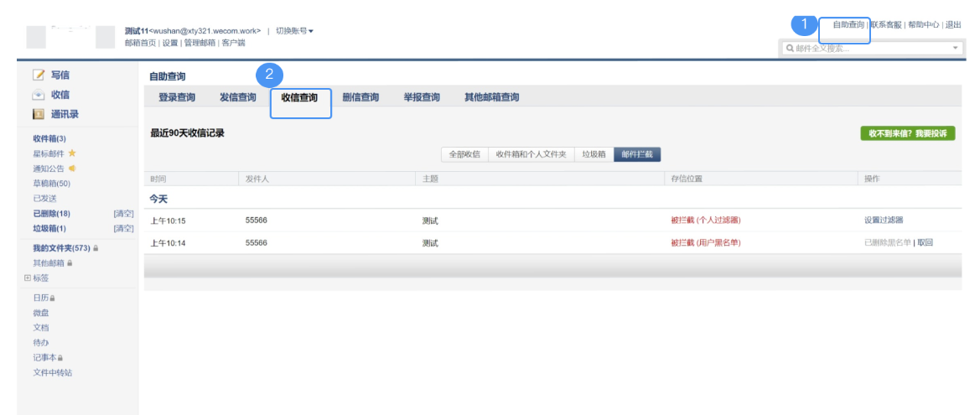
Task: Click the 设置过滤器 link in the first row
Action: pyautogui.click(x=884, y=220)
